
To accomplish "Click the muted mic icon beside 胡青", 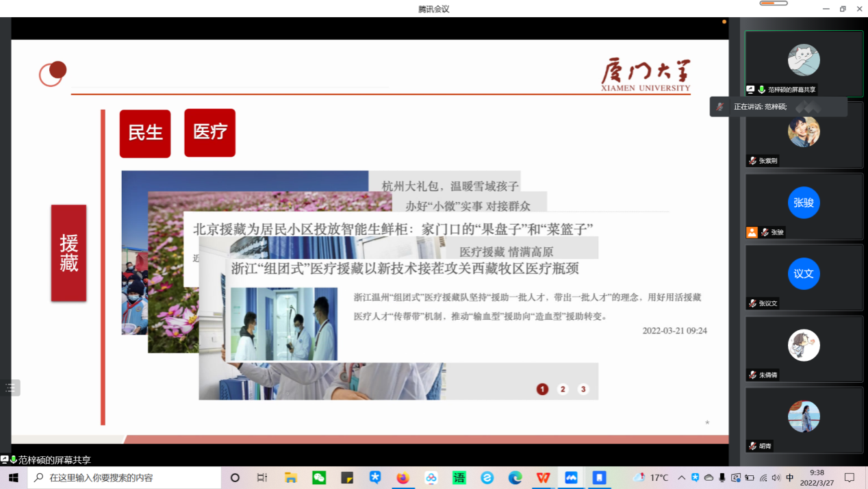I will (752, 446).
